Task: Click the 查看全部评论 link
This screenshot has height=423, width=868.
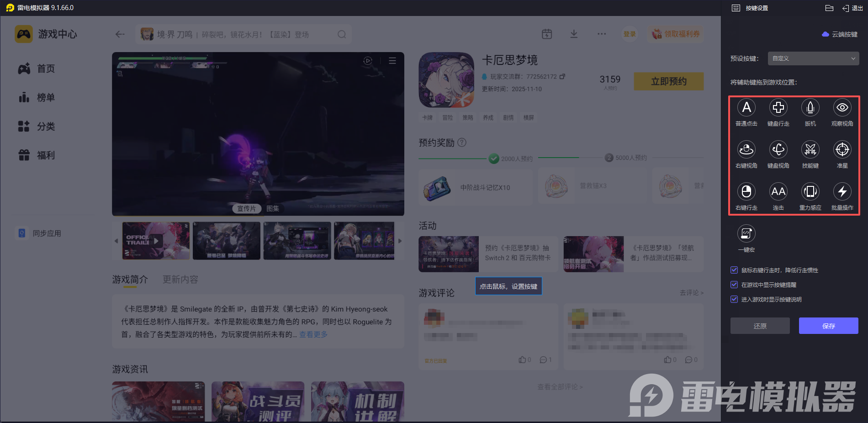Action: coord(560,387)
